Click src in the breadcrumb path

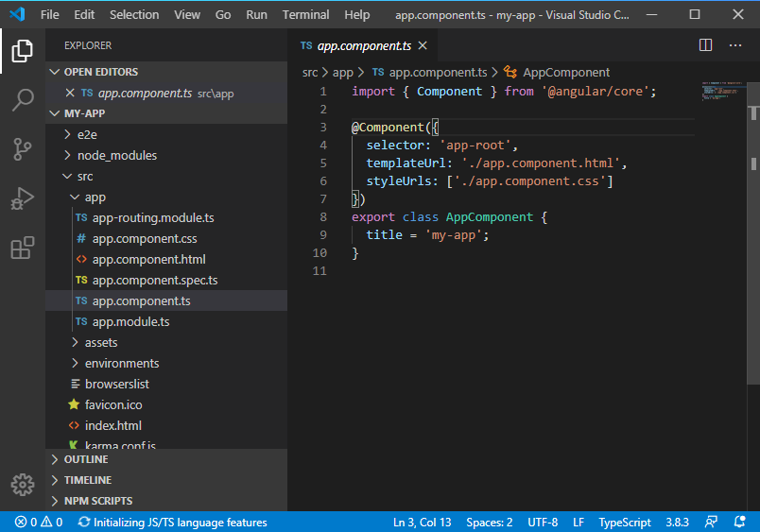click(310, 72)
